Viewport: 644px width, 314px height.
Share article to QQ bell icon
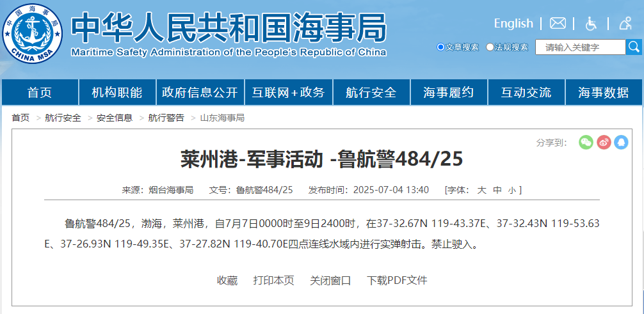click(622, 143)
